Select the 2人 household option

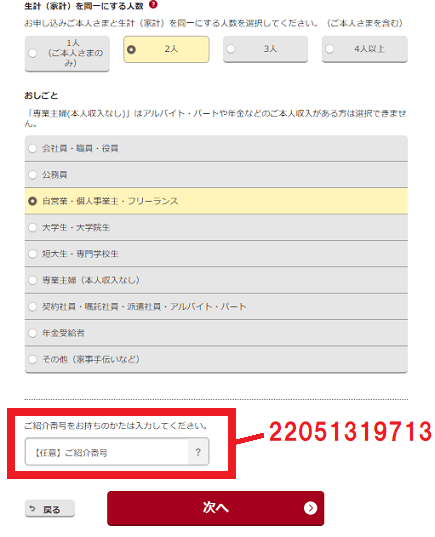click(x=166, y=49)
